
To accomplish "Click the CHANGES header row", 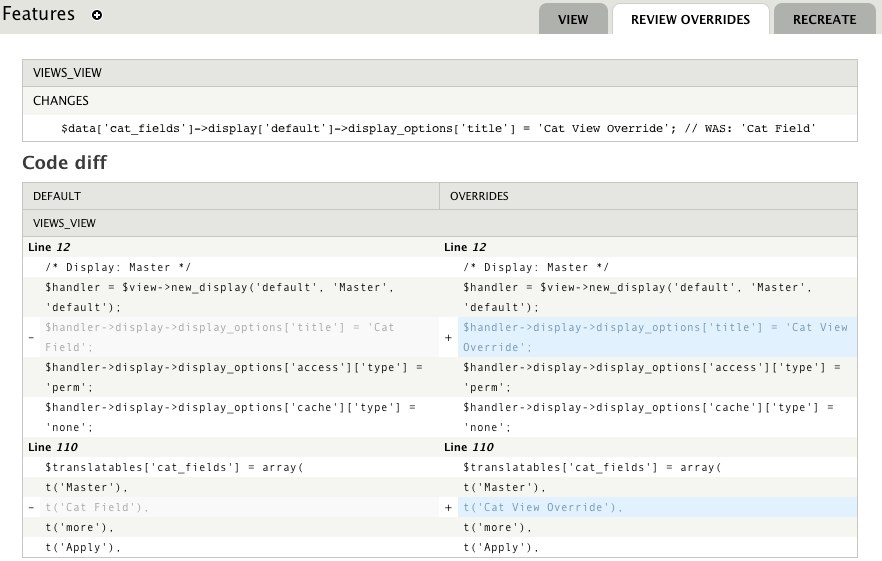I will coord(440,101).
